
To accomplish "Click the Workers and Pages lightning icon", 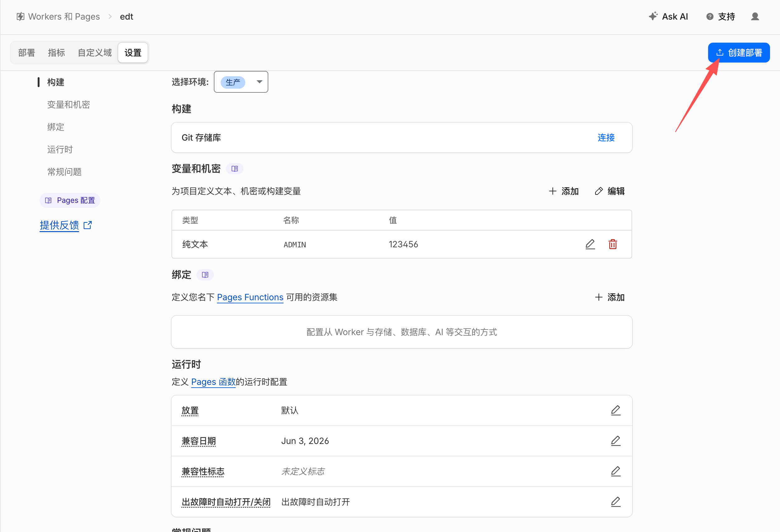I will [x=21, y=16].
